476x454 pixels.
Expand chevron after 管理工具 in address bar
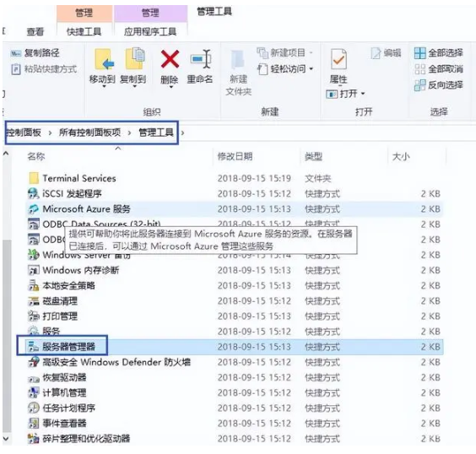pos(183,132)
